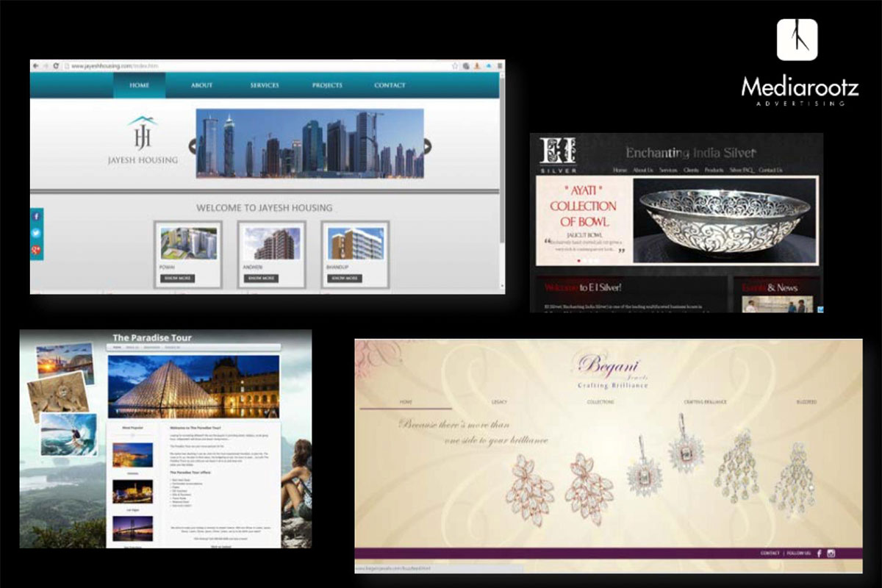Open the HOME tab on Jayesh Housing
The image size is (882, 588).
[x=139, y=85]
